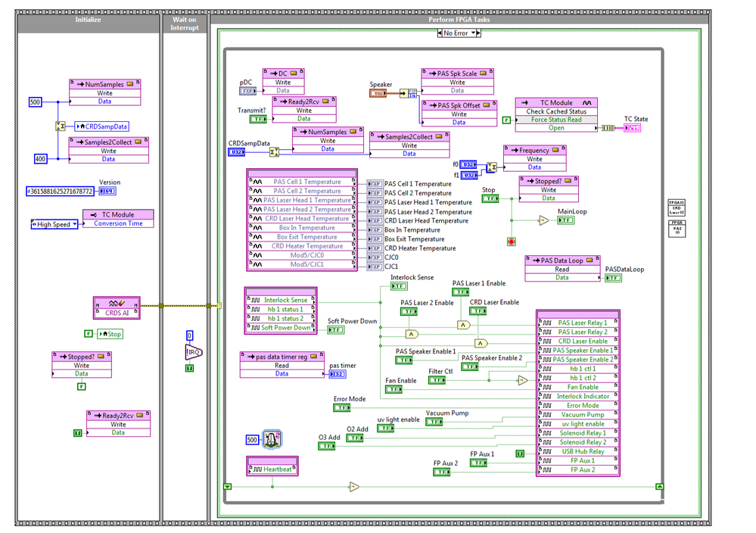This screenshot has height=533, width=756.
Task: Click case selector next arrow
Action: pyautogui.click(x=478, y=33)
